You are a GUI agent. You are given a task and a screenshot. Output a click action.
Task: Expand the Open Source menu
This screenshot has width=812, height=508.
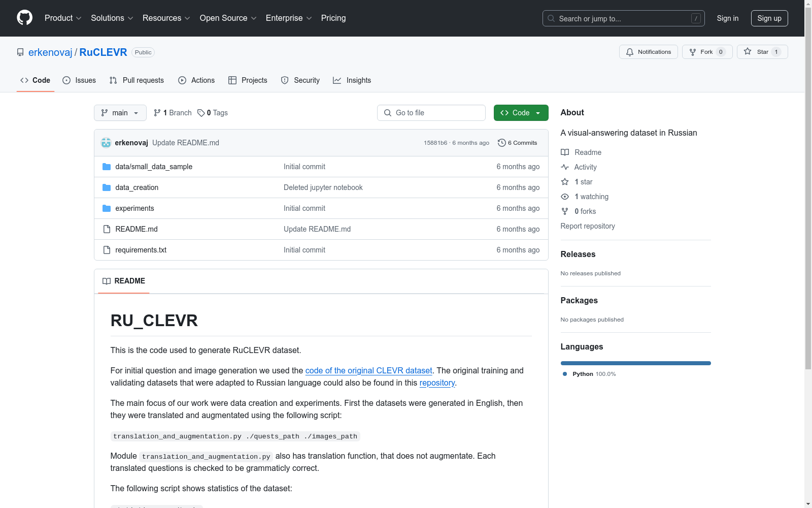tap(228, 18)
